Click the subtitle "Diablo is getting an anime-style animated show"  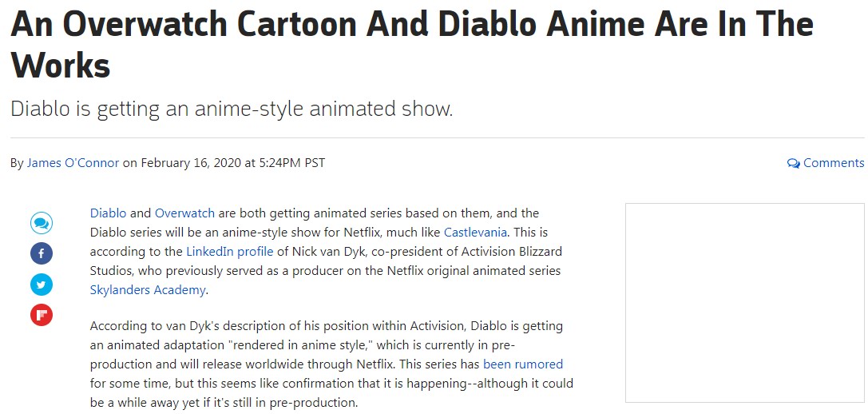[x=232, y=109]
